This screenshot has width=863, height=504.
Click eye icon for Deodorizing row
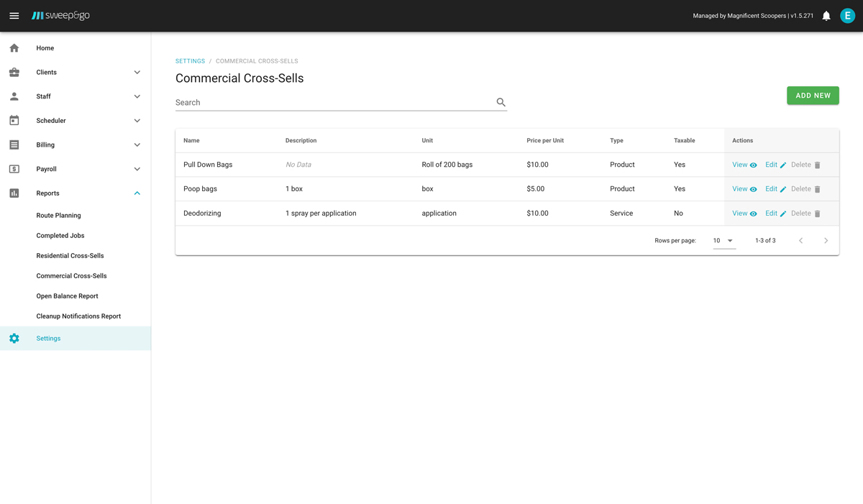(x=754, y=214)
